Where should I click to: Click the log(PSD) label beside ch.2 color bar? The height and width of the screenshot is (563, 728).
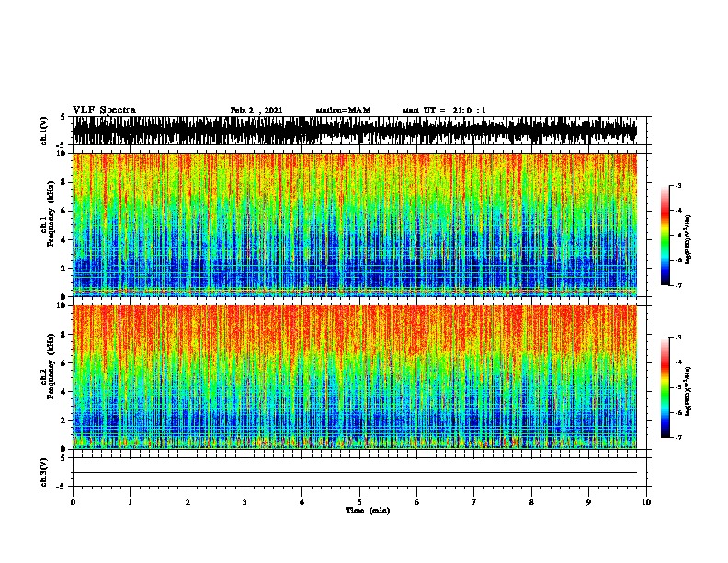pos(688,391)
